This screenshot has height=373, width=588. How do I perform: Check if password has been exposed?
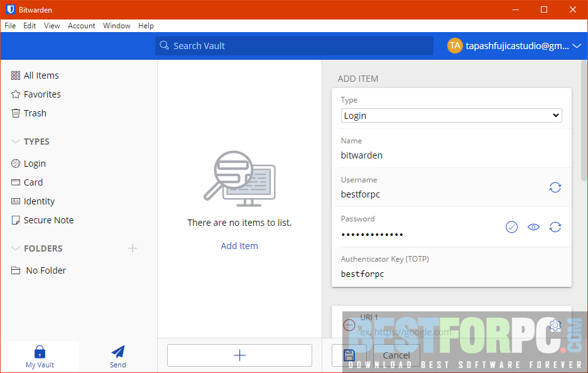pos(511,227)
